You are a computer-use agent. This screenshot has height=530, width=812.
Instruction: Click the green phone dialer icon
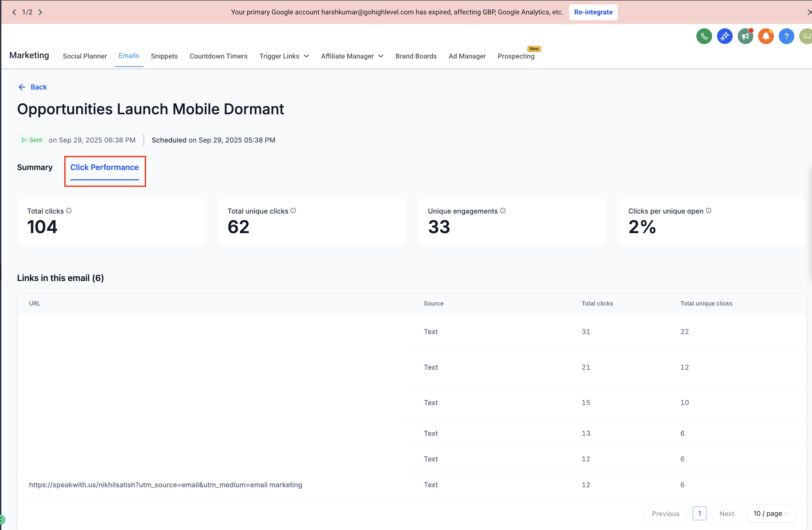pyautogui.click(x=704, y=36)
